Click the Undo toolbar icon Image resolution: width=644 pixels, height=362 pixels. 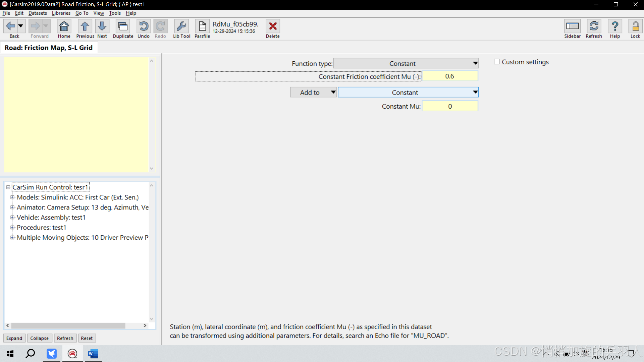click(x=144, y=26)
